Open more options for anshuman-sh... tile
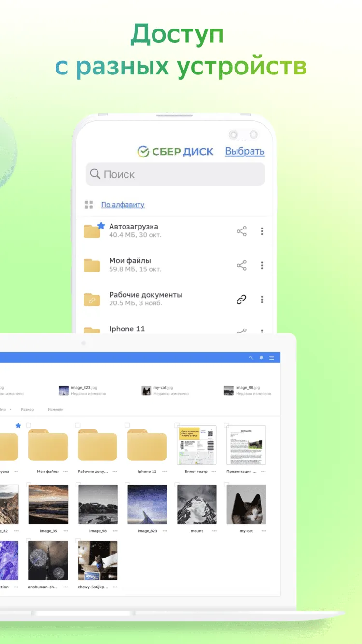The height and width of the screenshot is (644, 362). click(x=65, y=587)
